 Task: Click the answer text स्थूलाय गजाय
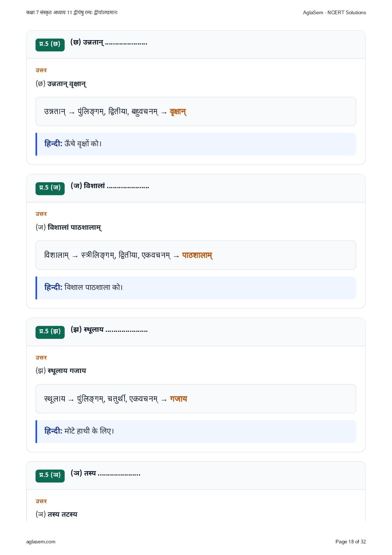tap(67, 370)
